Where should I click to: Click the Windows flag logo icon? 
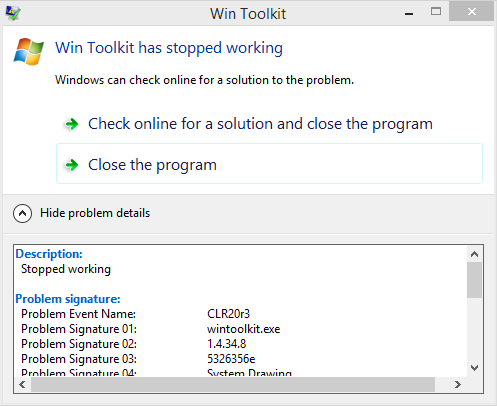29,52
